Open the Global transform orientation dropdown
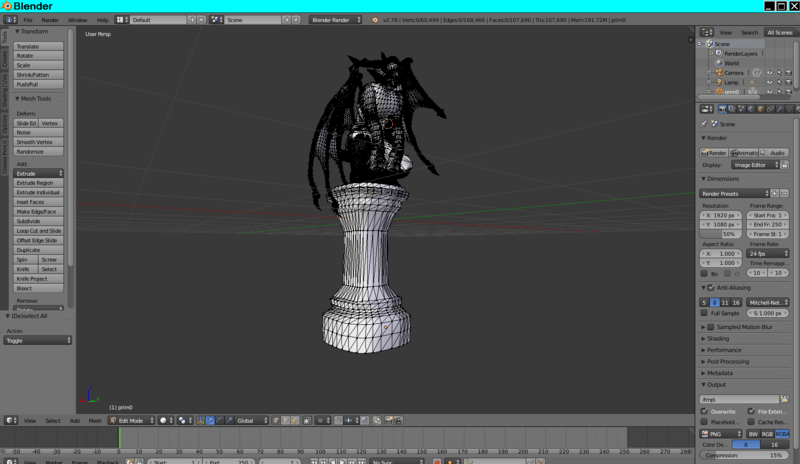This screenshot has height=464, width=800. (x=252, y=420)
